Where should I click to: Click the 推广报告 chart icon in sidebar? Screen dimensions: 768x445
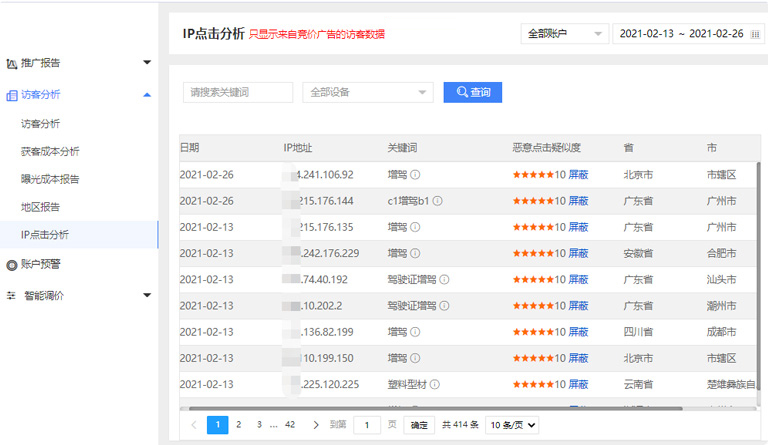pyautogui.click(x=12, y=63)
